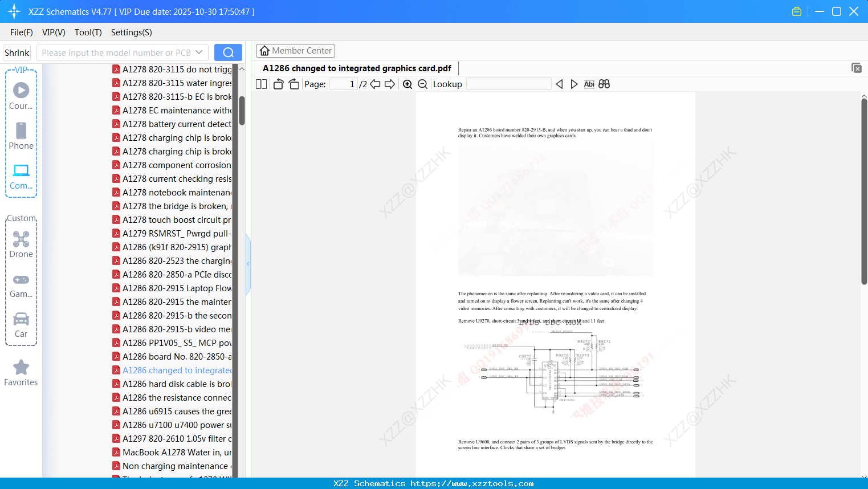Click the yellow shop bag icon in title bar
Screen dimensions: 868x489
point(797,11)
